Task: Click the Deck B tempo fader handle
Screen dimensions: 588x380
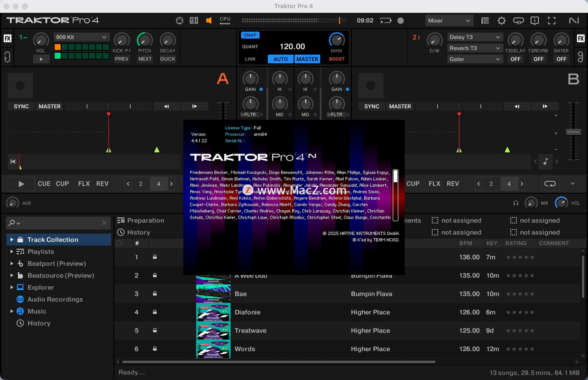Action: 573,132
